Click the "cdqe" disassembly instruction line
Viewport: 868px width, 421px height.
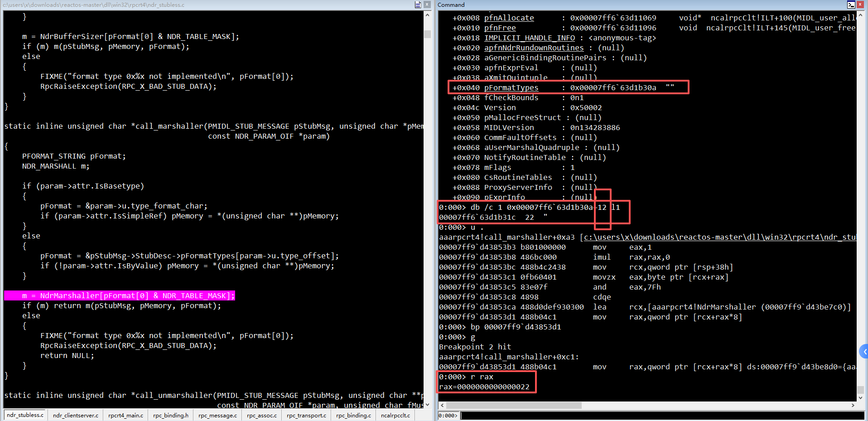[525, 297]
